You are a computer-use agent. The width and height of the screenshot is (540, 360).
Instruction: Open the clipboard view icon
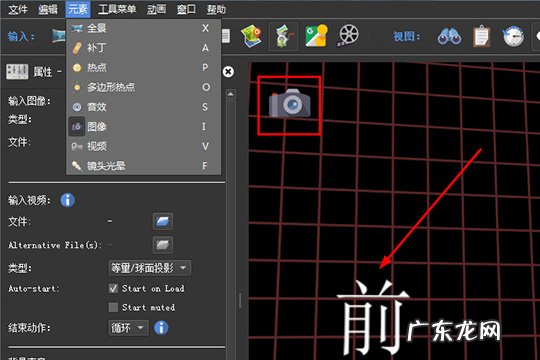pos(481,36)
